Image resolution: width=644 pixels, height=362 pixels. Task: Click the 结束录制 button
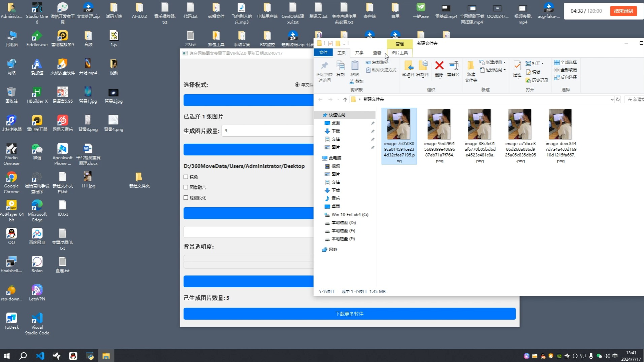[x=623, y=11]
